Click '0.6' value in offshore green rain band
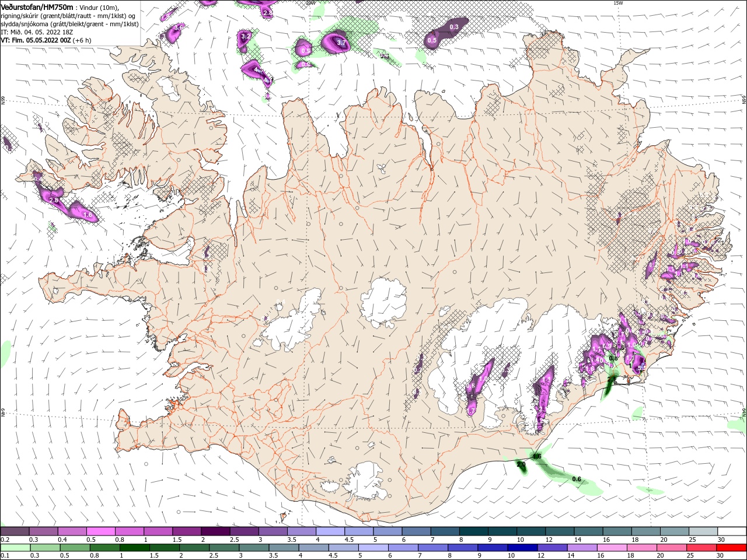Screen dimensions: 747x560 577,479
